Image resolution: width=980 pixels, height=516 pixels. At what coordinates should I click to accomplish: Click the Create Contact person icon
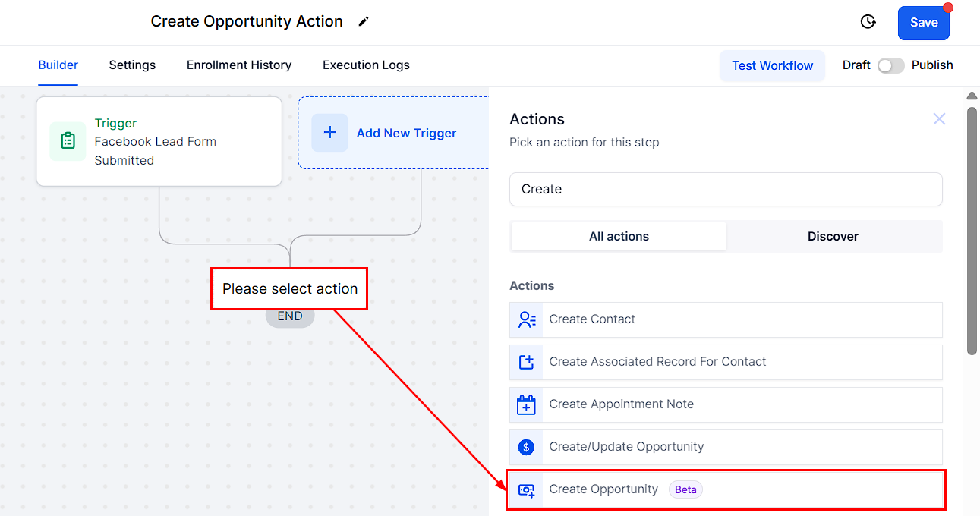[x=527, y=319]
